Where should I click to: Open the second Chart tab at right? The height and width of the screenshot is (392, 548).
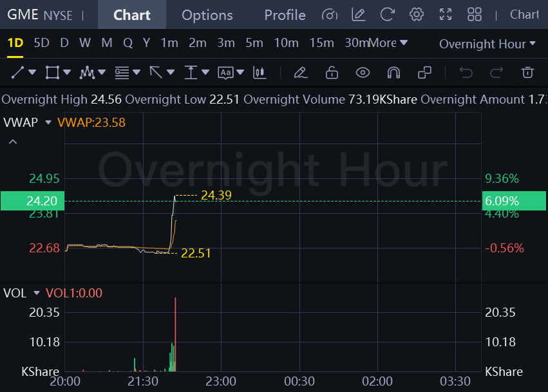pyautogui.click(x=524, y=15)
